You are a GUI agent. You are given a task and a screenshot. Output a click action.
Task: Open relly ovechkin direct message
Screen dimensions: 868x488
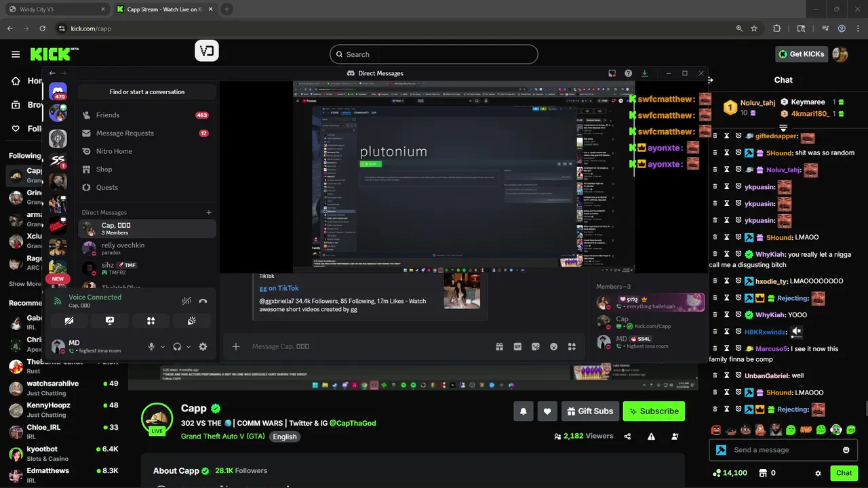pyautogui.click(x=147, y=249)
